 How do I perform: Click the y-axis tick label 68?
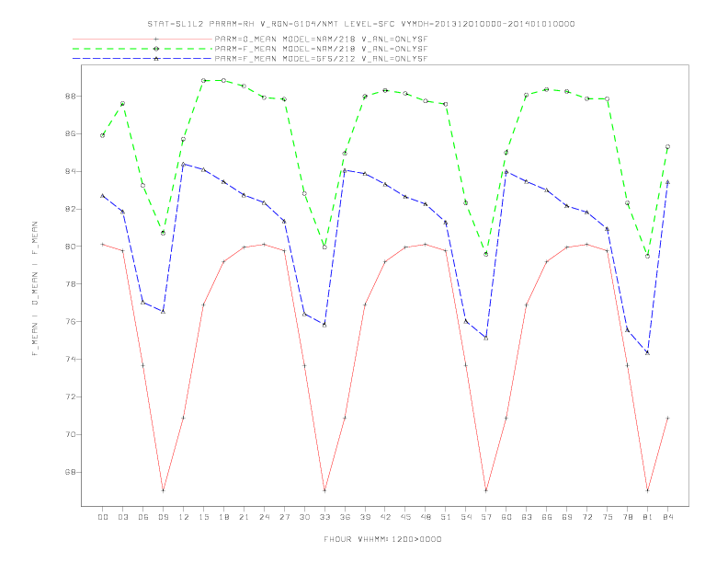click(x=72, y=473)
